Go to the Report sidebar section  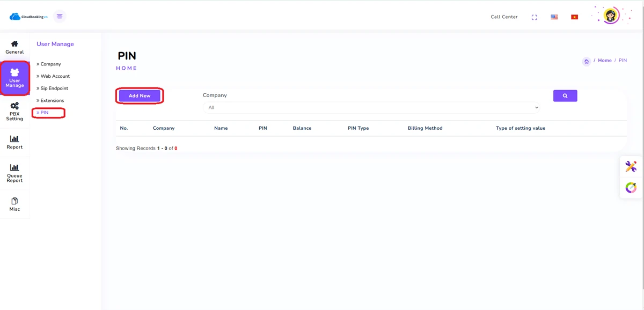coord(14,142)
